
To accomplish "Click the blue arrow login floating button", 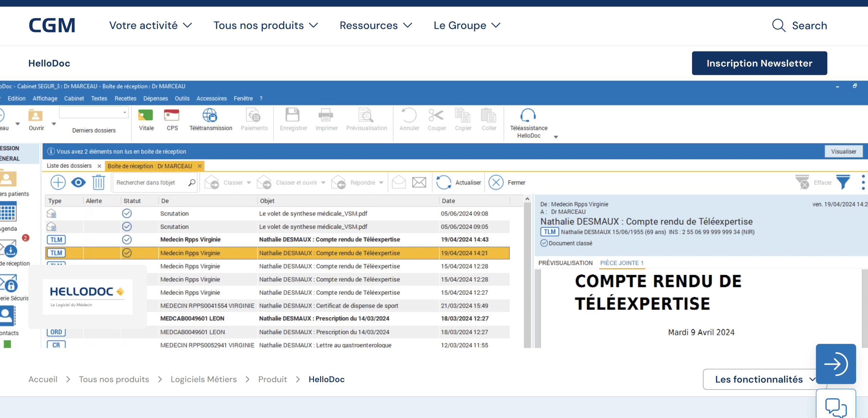I will click(x=836, y=364).
